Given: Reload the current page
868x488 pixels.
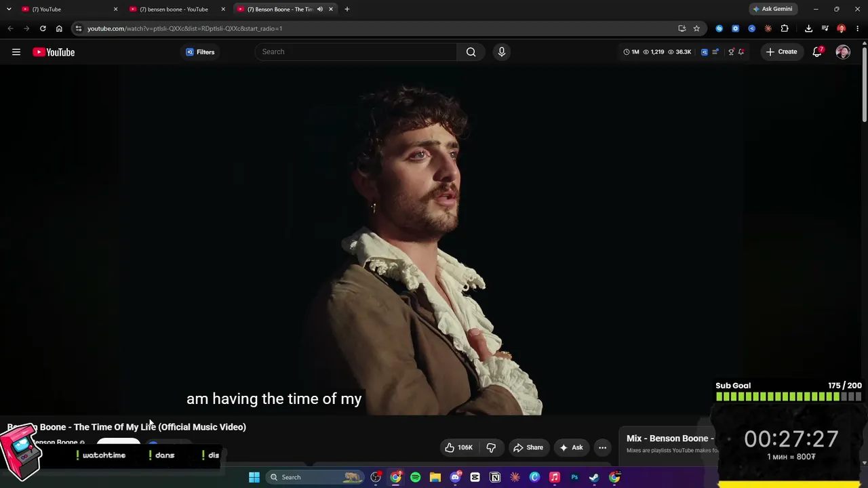Looking at the screenshot, I should (x=43, y=28).
